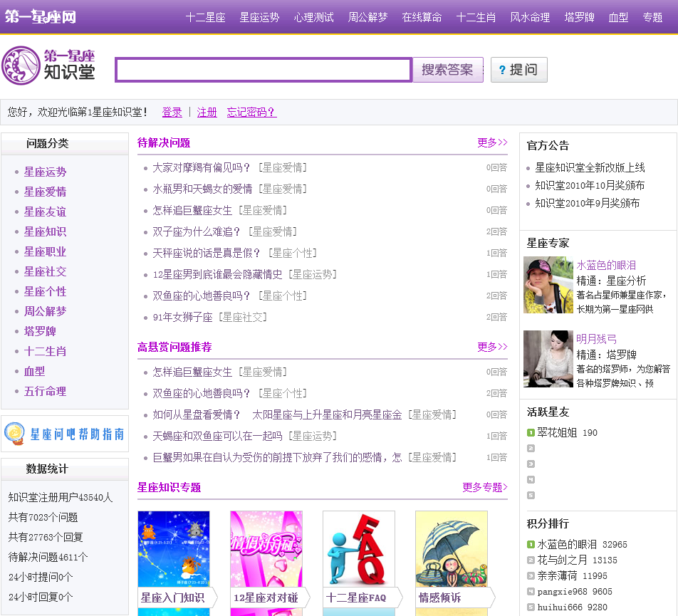Click 更多>> beside 待解决问题

492,142
